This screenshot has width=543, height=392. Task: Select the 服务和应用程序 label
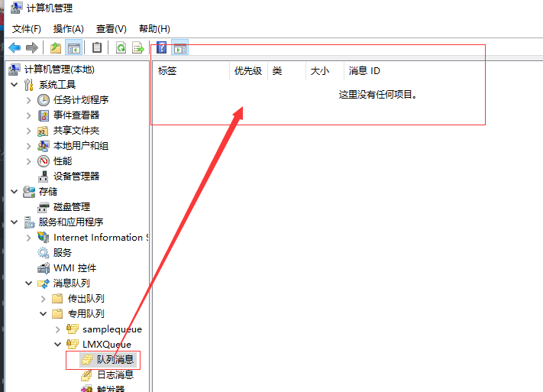71,222
